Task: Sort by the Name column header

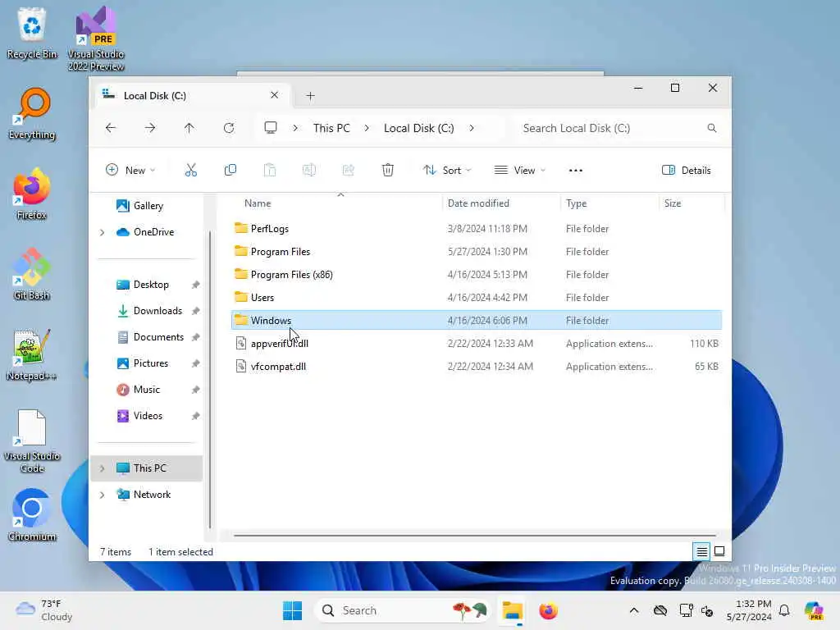Action: point(258,203)
